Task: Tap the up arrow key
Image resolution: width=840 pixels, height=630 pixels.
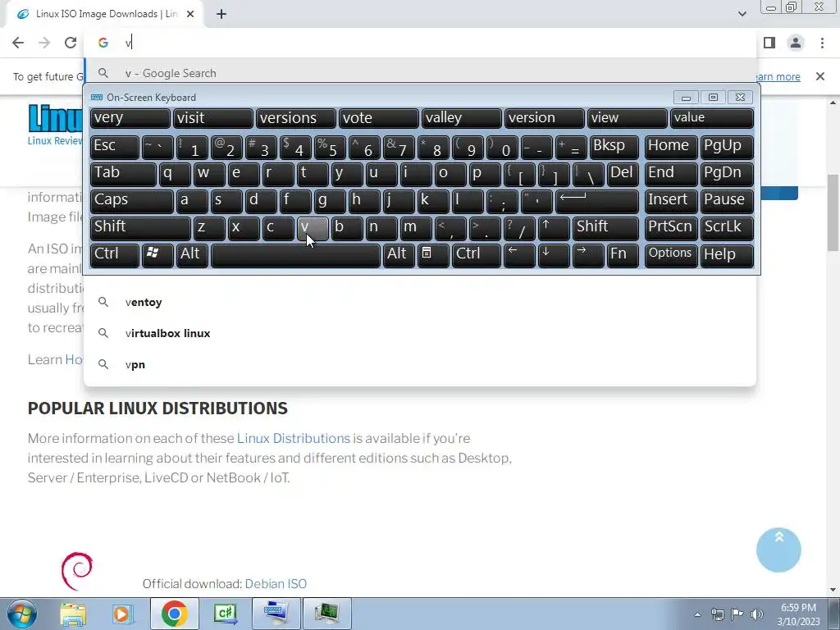Action: tap(554, 228)
